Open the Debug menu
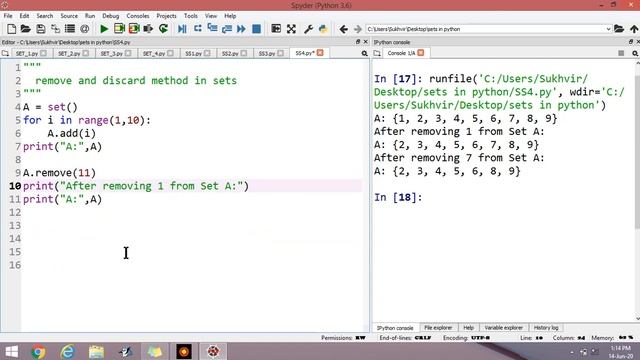Screen dimensions: 640x360 coord(111,16)
